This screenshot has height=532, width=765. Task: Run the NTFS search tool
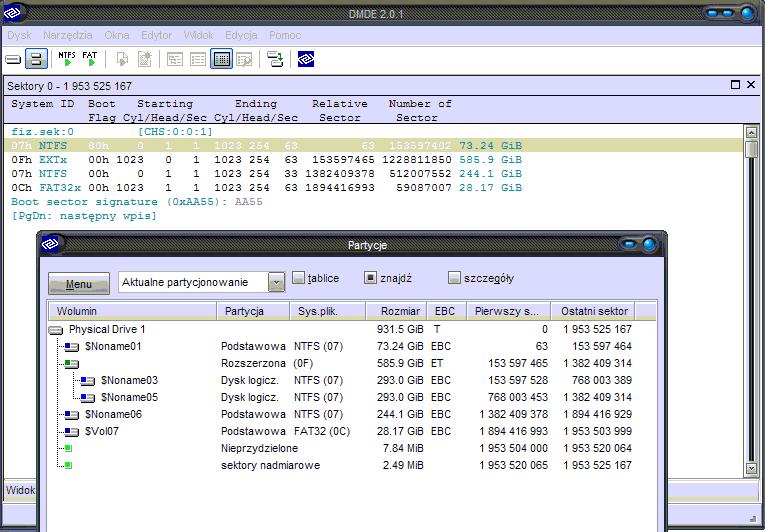(67, 59)
